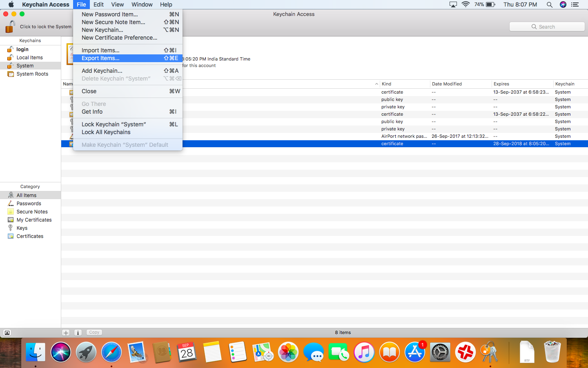Open System Preferences gear in Dock

point(440,352)
